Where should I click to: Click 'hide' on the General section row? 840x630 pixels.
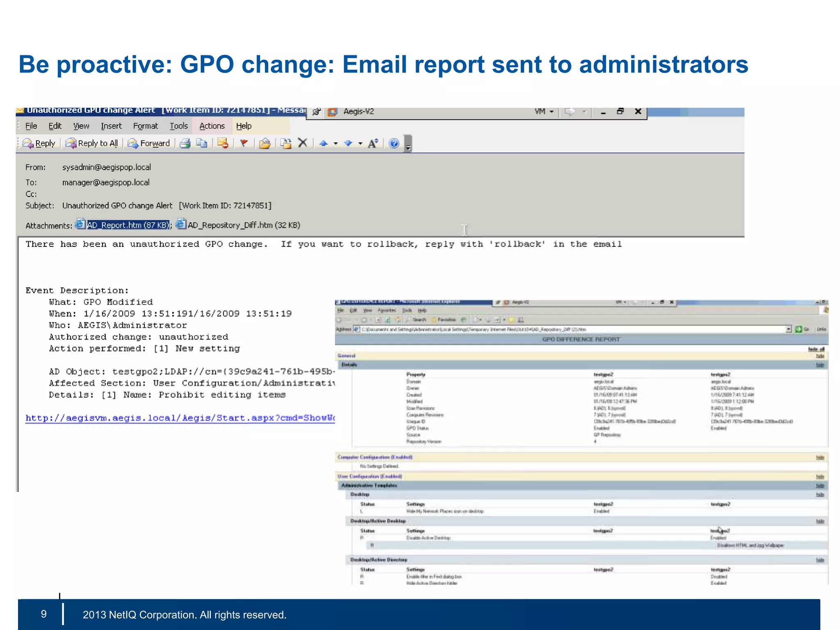(820, 356)
